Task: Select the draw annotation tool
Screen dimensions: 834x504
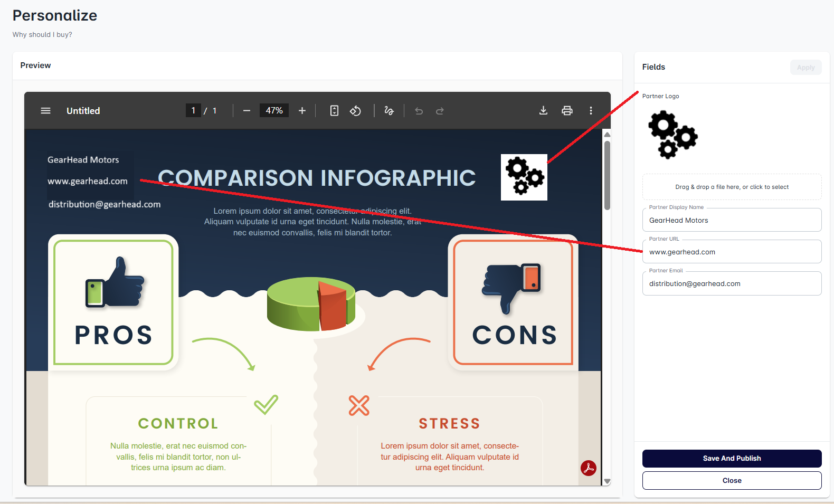Action: [389, 111]
